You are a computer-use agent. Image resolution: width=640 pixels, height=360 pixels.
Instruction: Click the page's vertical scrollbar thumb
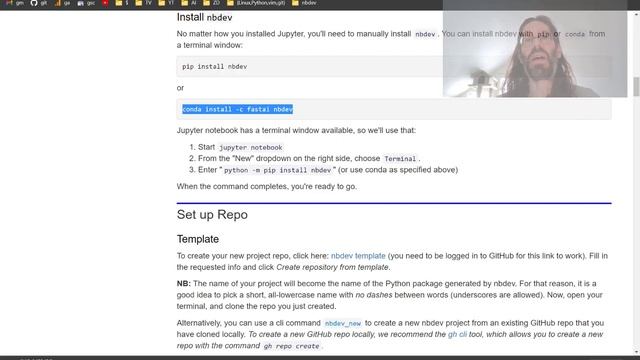point(636,87)
